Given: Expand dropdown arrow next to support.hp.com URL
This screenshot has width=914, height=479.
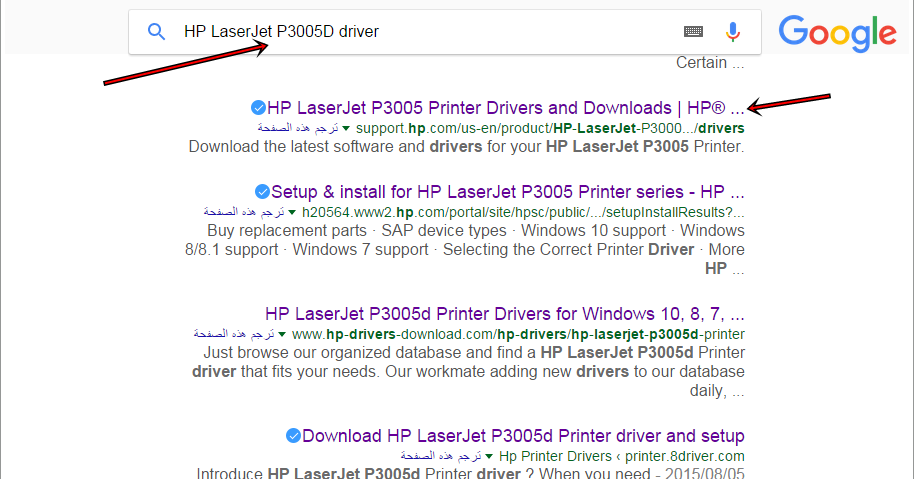Looking at the screenshot, I should 346,129.
